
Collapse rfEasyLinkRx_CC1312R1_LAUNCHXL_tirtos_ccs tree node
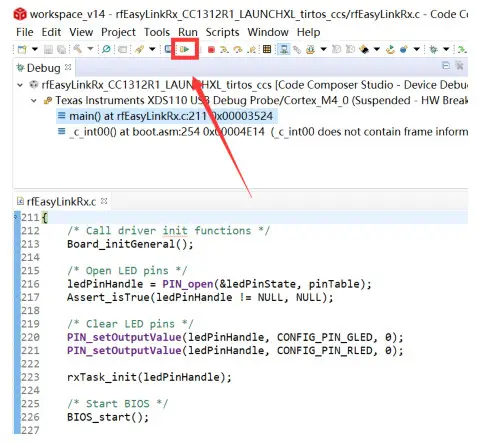point(20,85)
